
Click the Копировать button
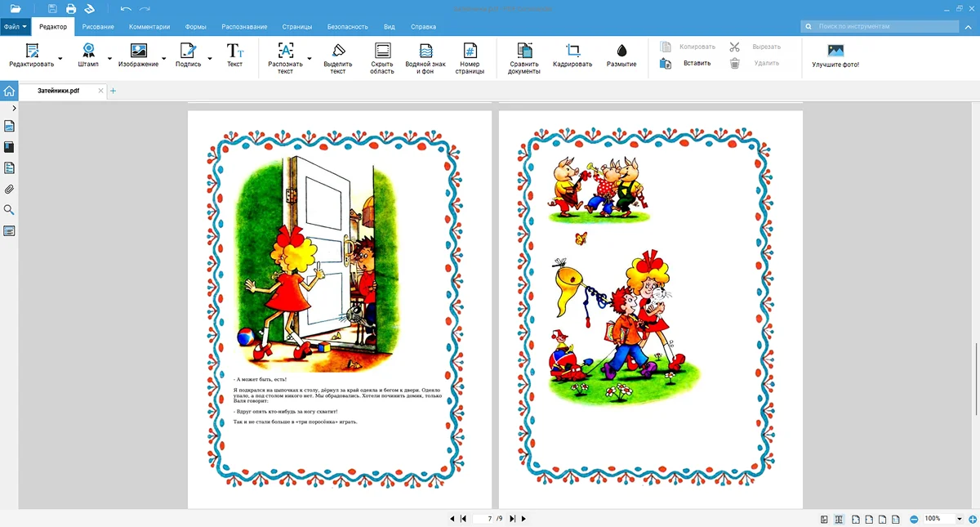688,47
